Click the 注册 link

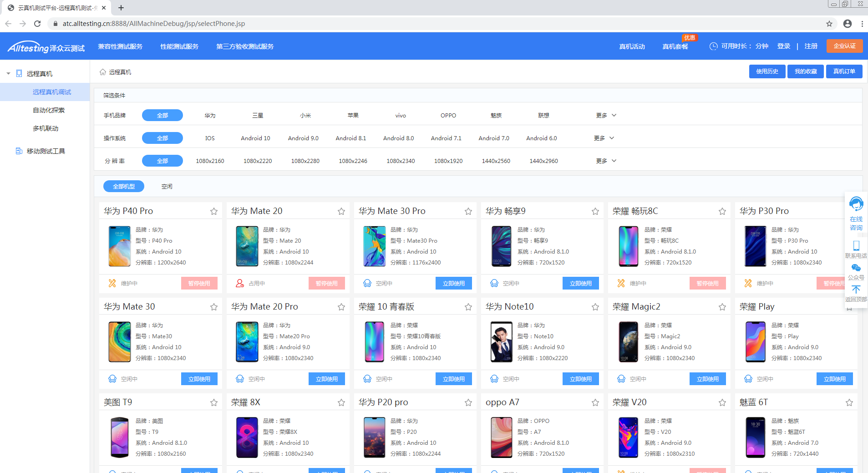coord(811,46)
